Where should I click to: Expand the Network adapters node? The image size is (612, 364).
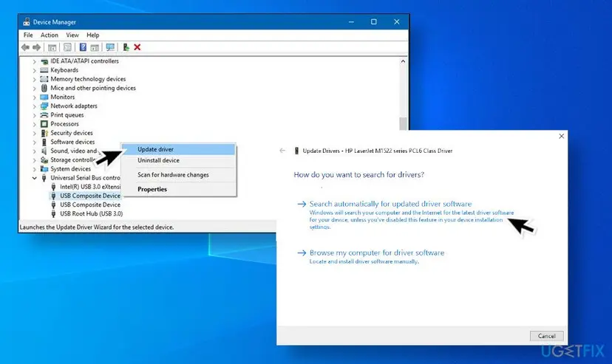34,106
